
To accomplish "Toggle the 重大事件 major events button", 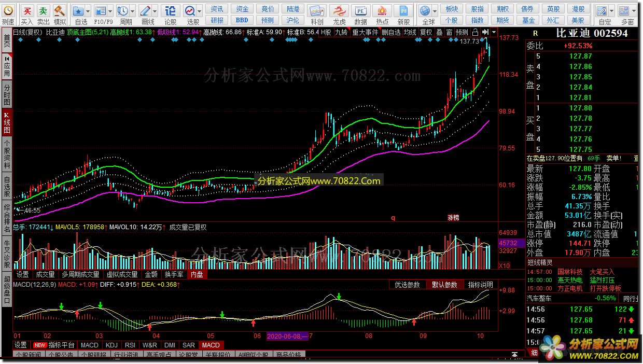I will point(365,32).
